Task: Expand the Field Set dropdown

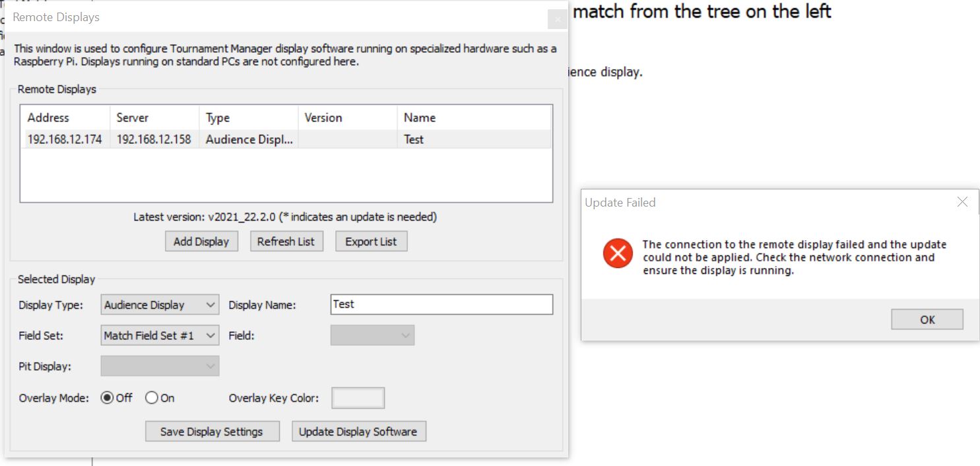Action: click(x=160, y=335)
